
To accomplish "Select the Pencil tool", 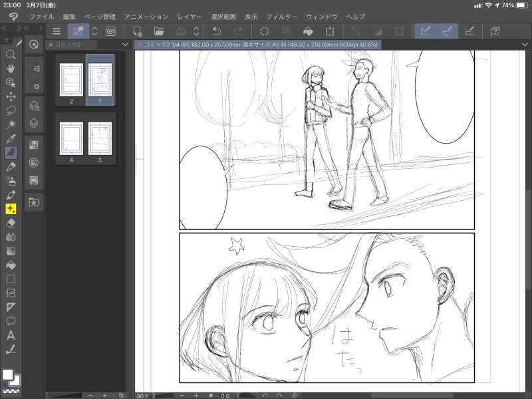I will (x=11, y=167).
